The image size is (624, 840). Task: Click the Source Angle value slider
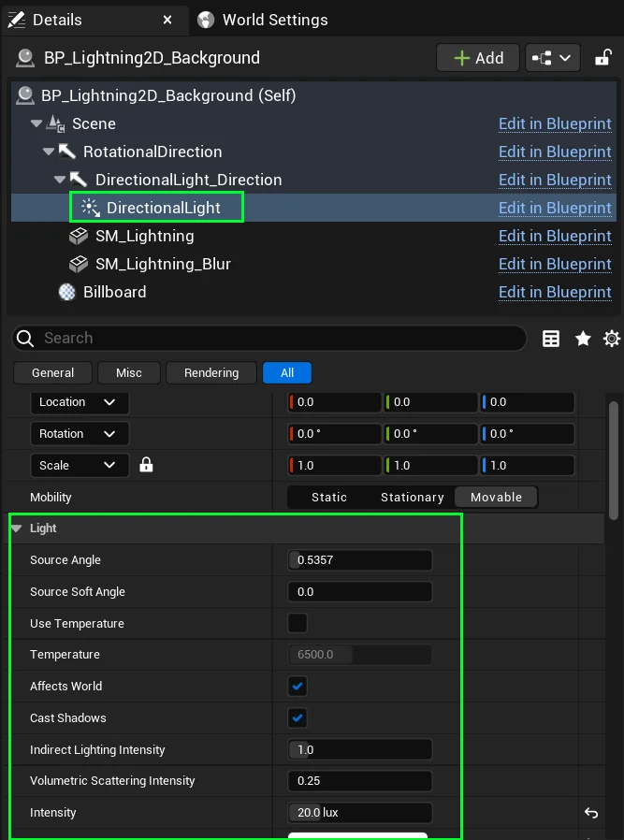(x=359, y=560)
